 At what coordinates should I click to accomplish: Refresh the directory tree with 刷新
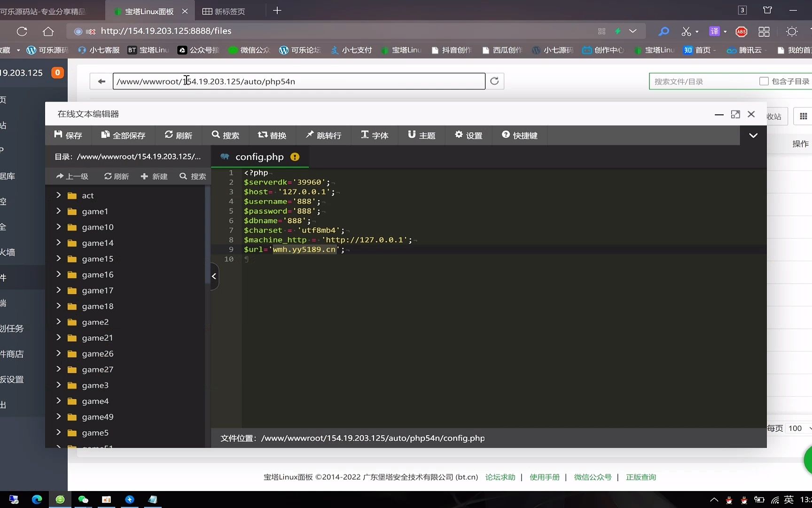(x=117, y=176)
